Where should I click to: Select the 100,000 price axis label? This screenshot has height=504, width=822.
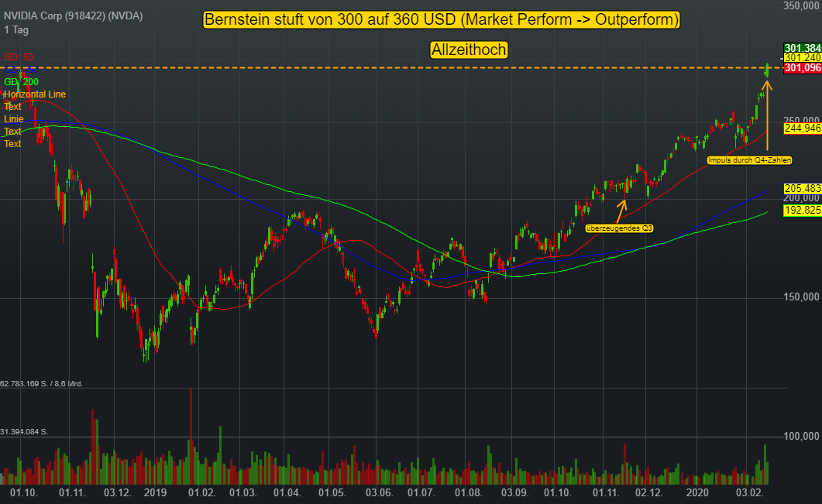click(802, 437)
